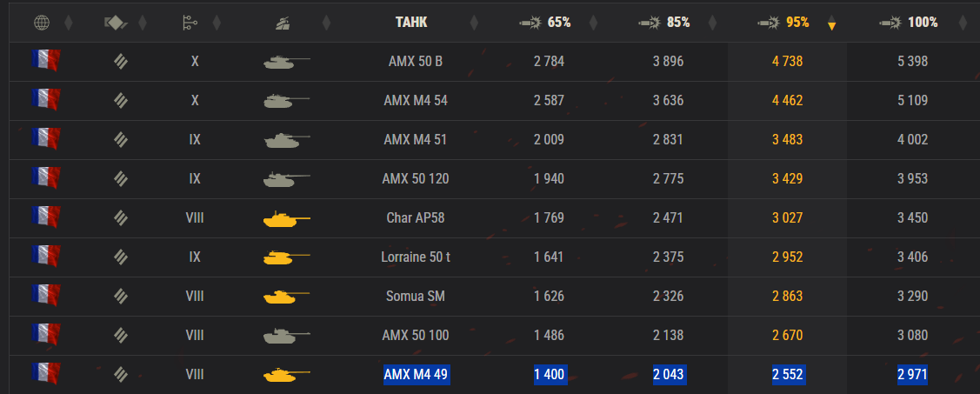Click the French flag in AMX M4 54 row
Image resolution: width=980 pixels, height=394 pixels.
45,100
